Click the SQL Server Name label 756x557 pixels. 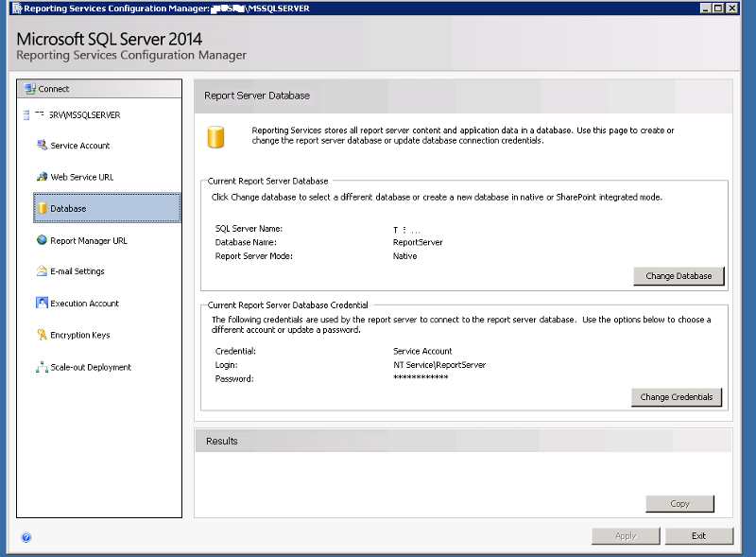[x=249, y=228]
